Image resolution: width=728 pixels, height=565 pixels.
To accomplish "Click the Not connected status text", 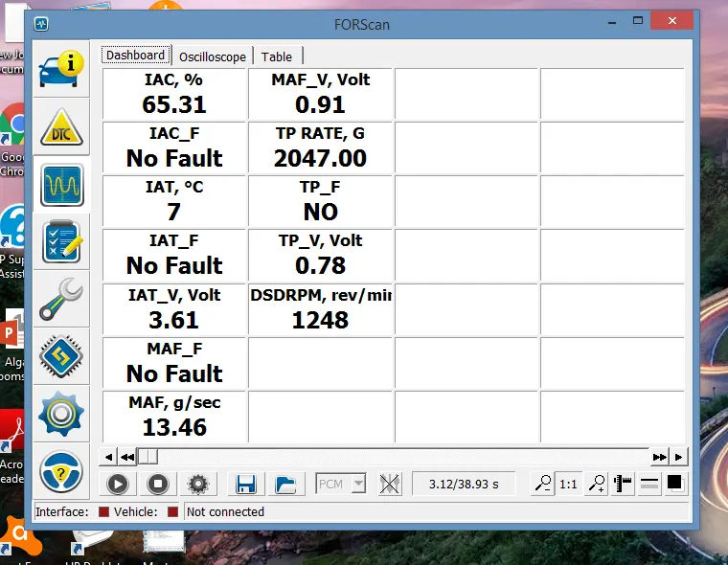I will tap(225, 511).
